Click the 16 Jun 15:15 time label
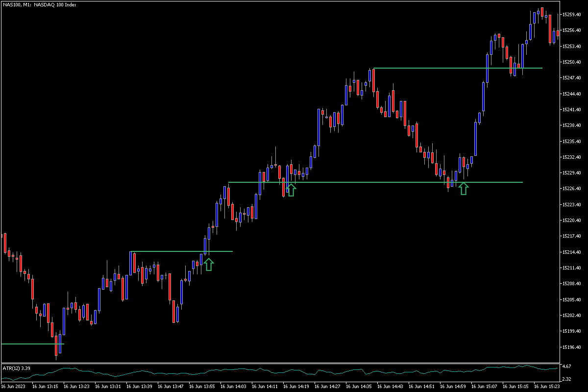The width and height of the screenshot is (588, 392). tap(515, 387)
